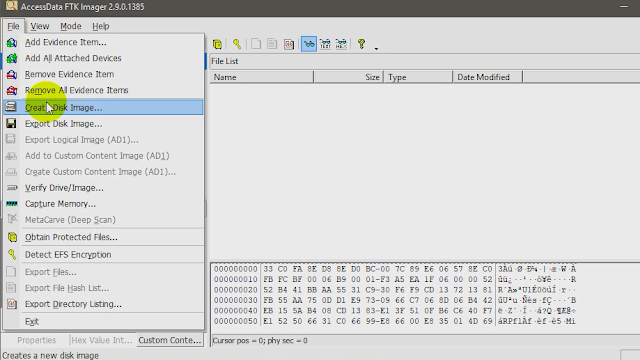Click the Export Disk Image floppy icon
Image resolution: width=640 pixels, height=360 pixels.
point(11,123)
